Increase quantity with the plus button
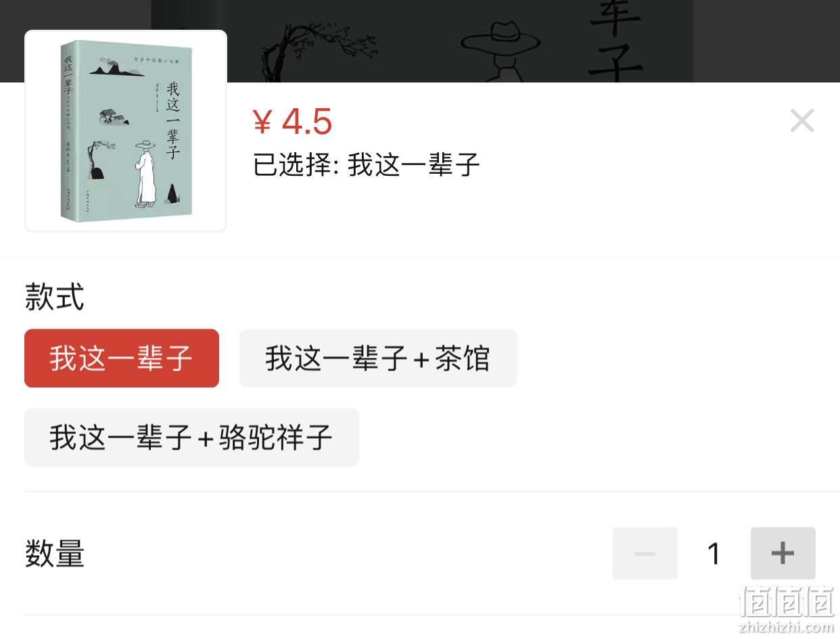The width and height of the screenshot is (840, 639). click(x=783, y=553)
